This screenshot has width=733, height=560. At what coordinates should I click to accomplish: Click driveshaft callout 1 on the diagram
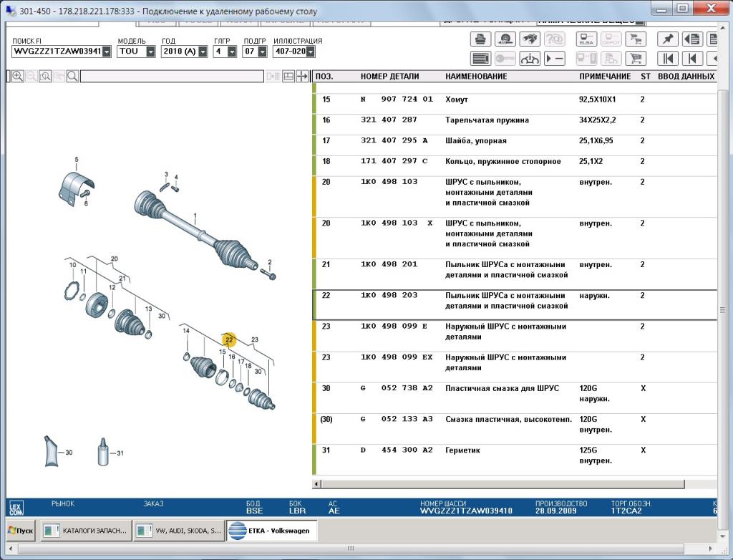click(x=195, y=216)
